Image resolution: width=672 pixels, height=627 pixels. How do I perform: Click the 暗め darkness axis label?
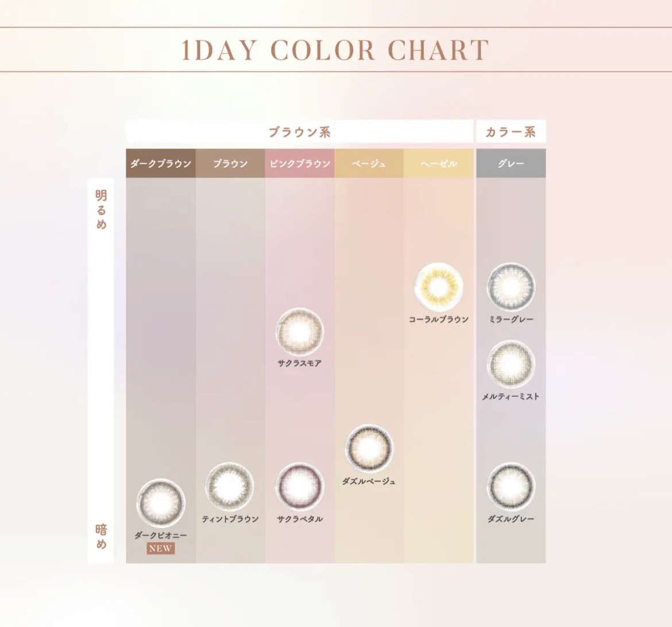pyautogui.click(x=101, y=536)
